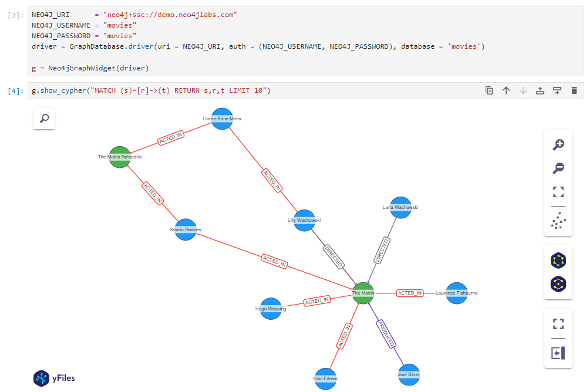The width and height of the screenshot is (586, 392).
Task: Place cursor in the show_cypher code cell
Action: [x=176, y=90]
